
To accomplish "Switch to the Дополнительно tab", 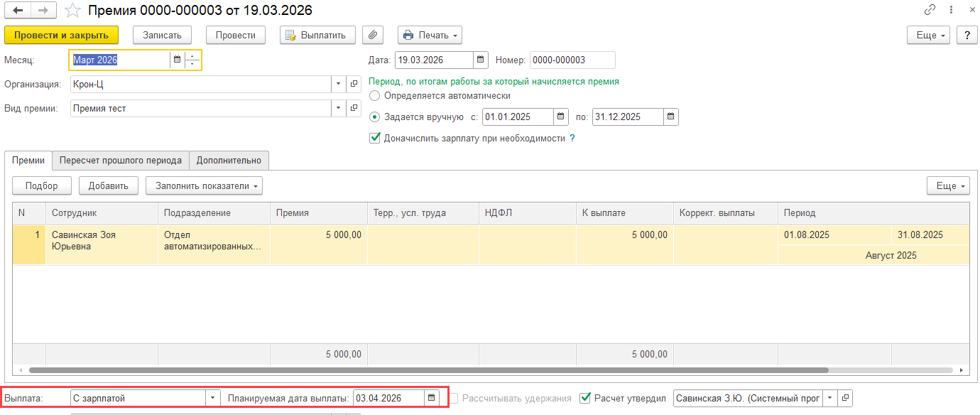I will tap(229, 161).
